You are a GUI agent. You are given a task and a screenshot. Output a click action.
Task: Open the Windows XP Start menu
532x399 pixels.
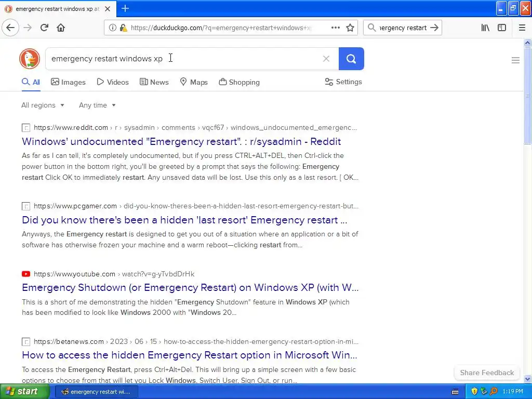(24, 392)
